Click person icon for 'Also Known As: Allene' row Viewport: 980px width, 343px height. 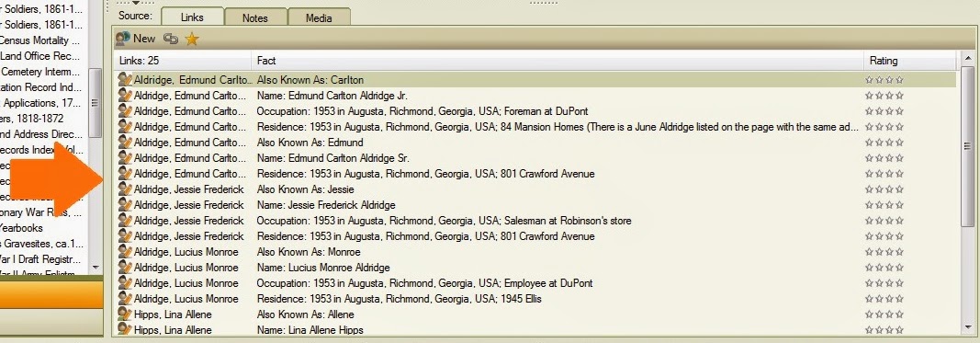click(125, 314)
